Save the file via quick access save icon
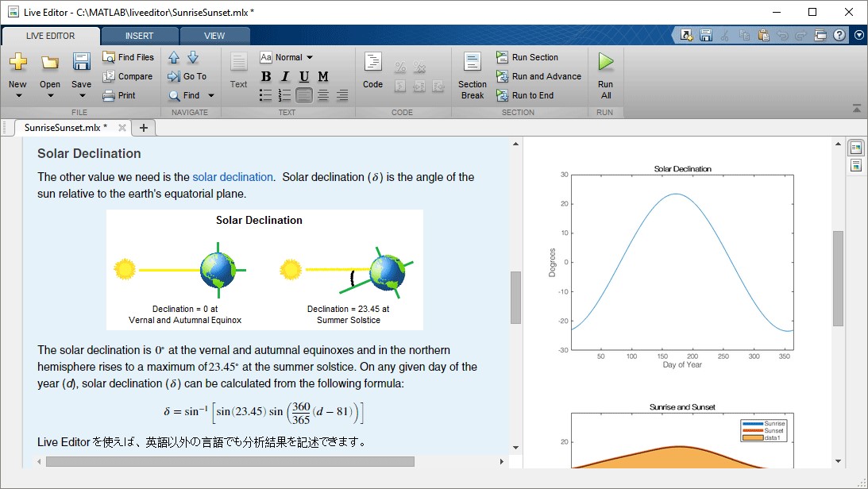Image resolution: width=868 pixels, height=489 pixels. (x=706, y=35)
